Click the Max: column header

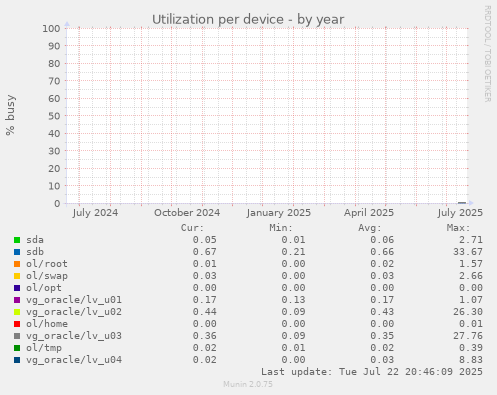pyautogui.click(x=458, y=228)
